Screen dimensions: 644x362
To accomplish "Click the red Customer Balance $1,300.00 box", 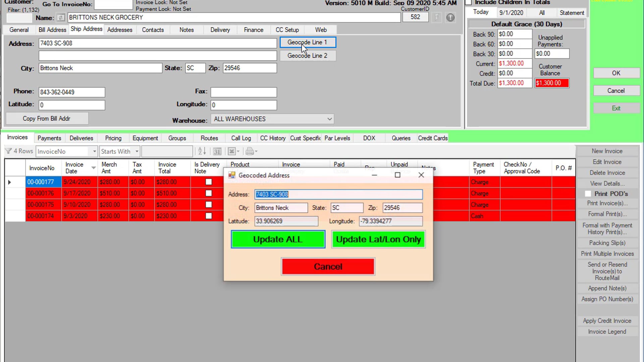I will [552, 83].
